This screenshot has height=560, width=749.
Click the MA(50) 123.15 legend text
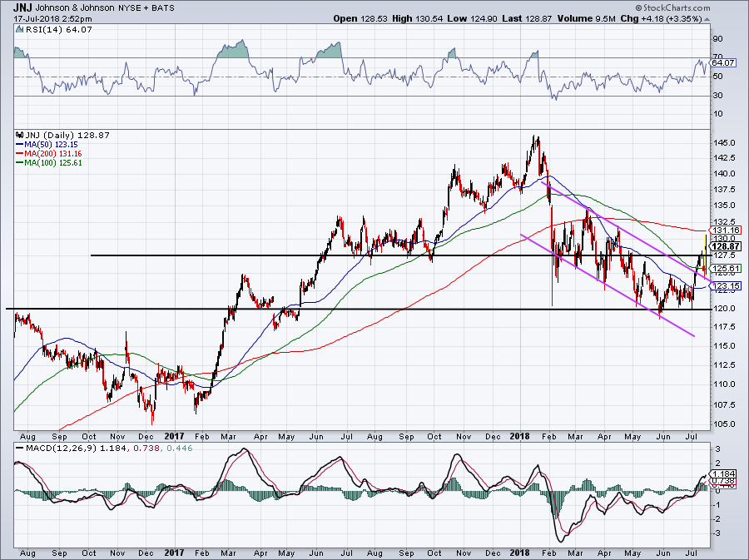click(x=52, y=145)
